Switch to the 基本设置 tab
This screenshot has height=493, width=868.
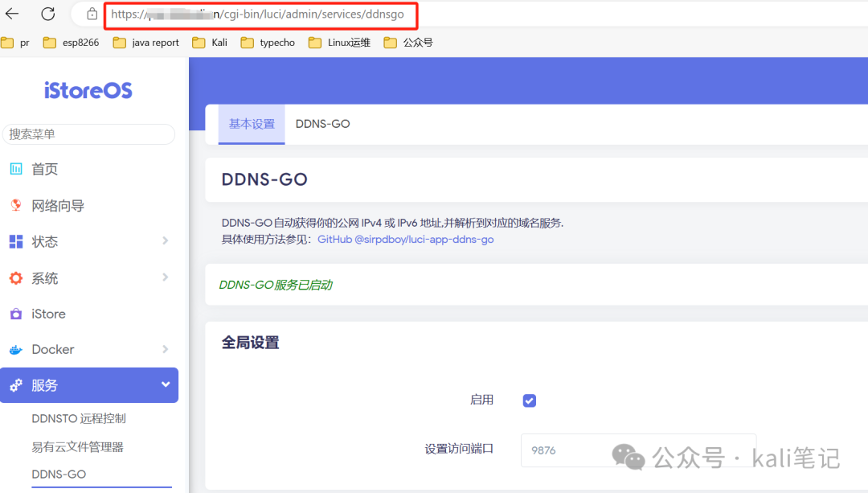click(252, 124)
